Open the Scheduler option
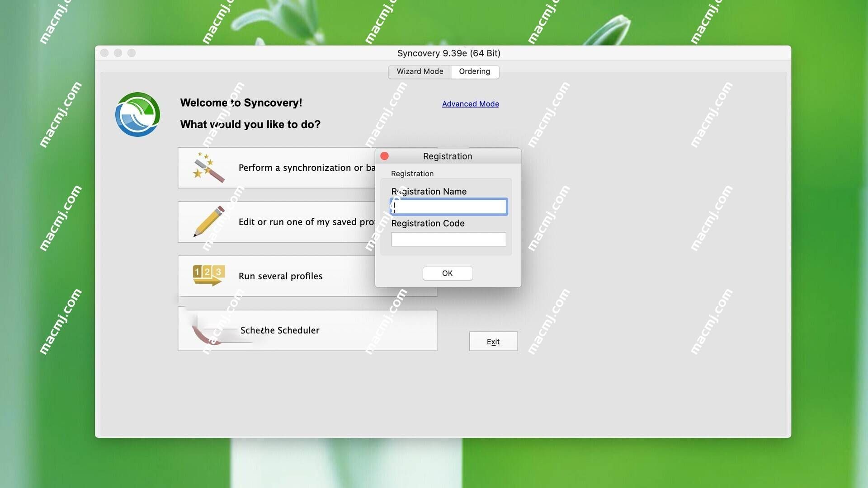The image size is (868, 488). 307,330
